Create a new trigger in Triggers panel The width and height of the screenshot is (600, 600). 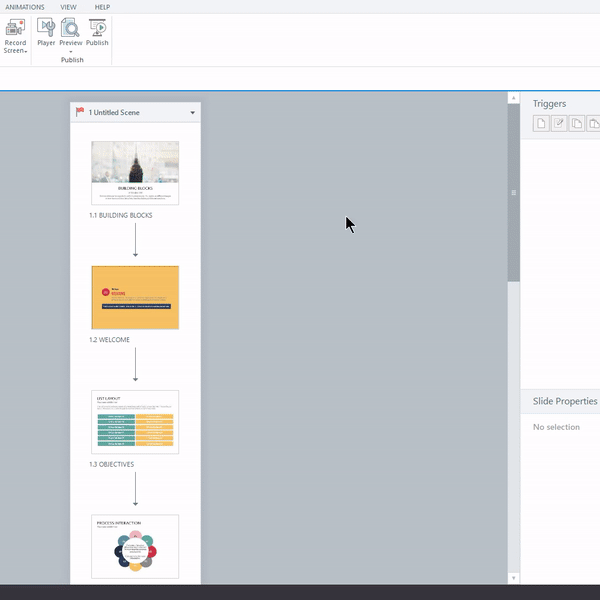click(541, 123)
